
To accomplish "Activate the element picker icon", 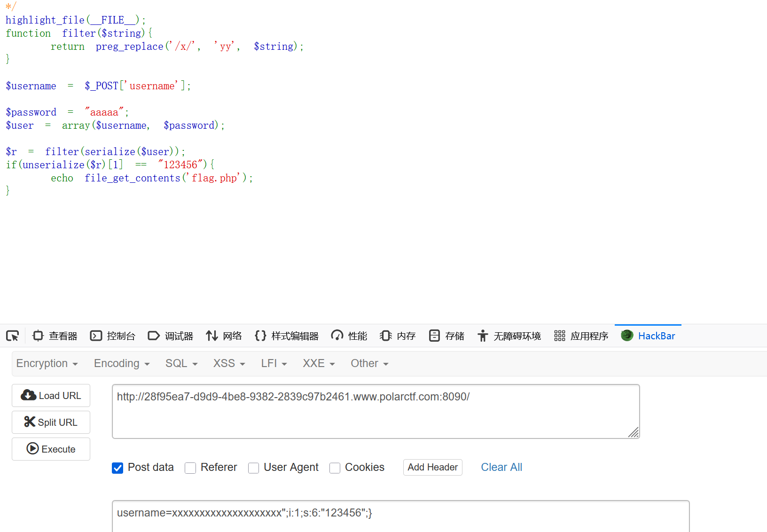I will click(12, 336).
